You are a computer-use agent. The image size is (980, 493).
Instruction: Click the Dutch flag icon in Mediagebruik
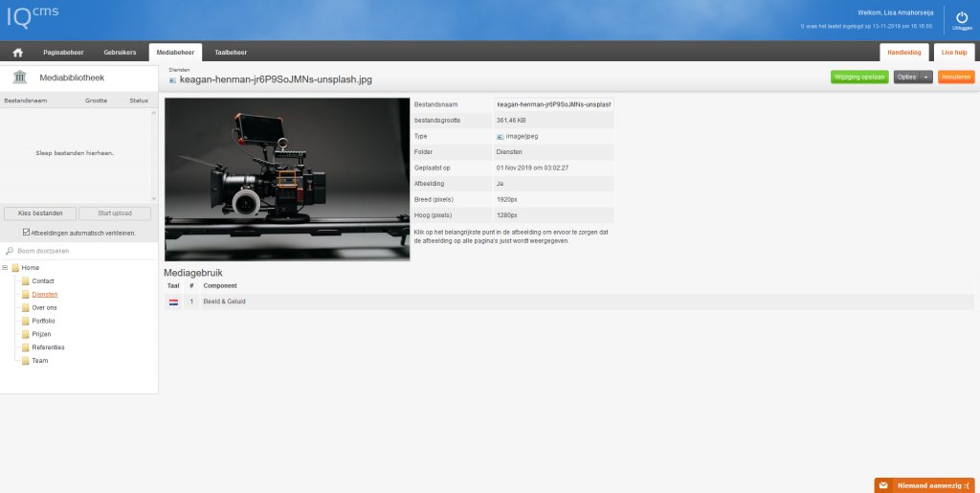(173, 302)
